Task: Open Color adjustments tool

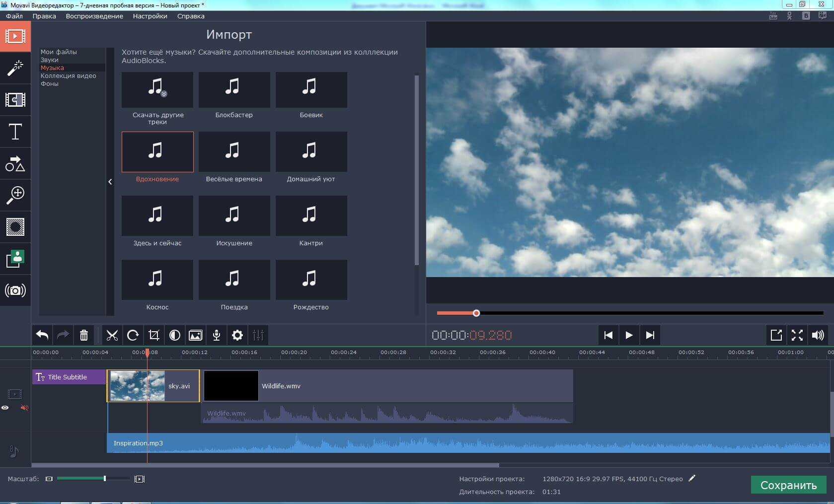Action: 174,335
